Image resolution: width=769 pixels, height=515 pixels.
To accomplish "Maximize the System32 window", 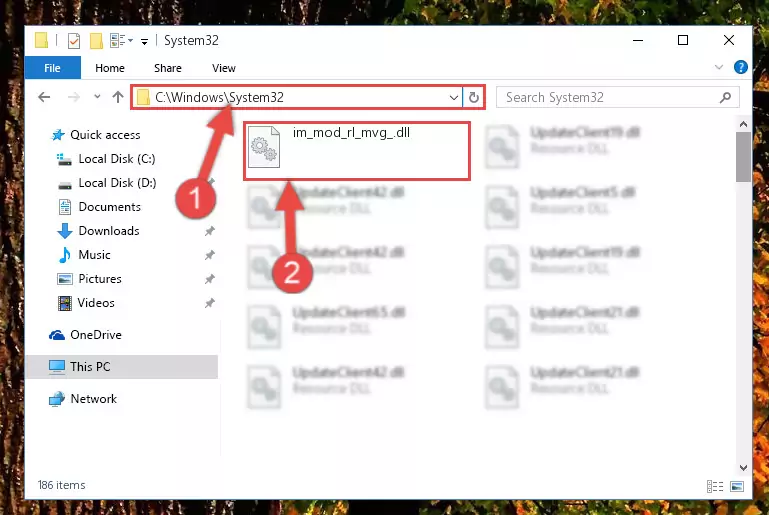I will click(683, 40).
